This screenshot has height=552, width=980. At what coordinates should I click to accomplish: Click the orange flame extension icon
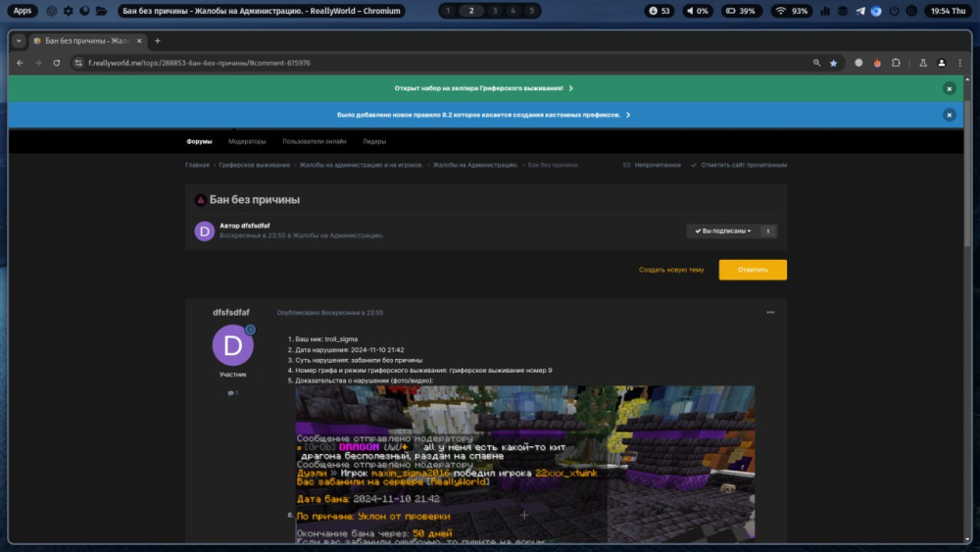(877, 63)
